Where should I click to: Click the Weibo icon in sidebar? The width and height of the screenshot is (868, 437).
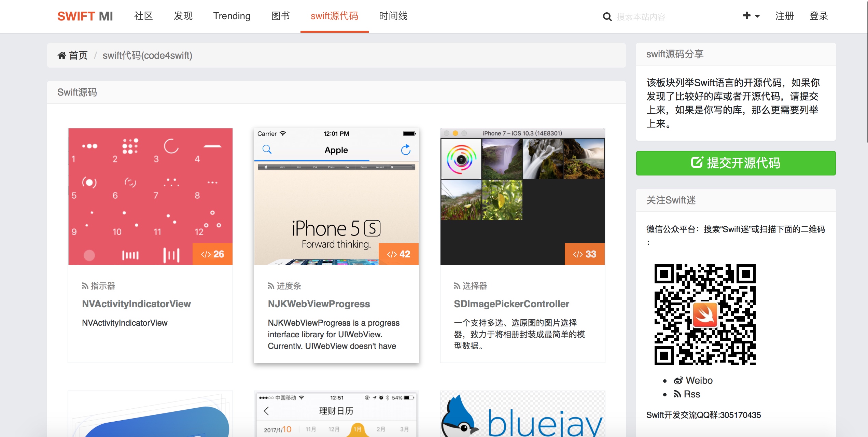[x=678, y=380]
